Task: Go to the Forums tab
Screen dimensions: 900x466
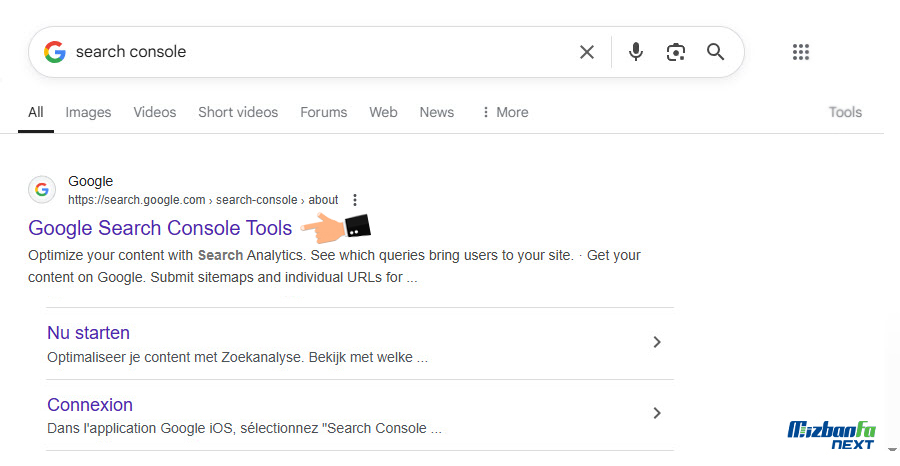Action: click(x=324, y=112)
